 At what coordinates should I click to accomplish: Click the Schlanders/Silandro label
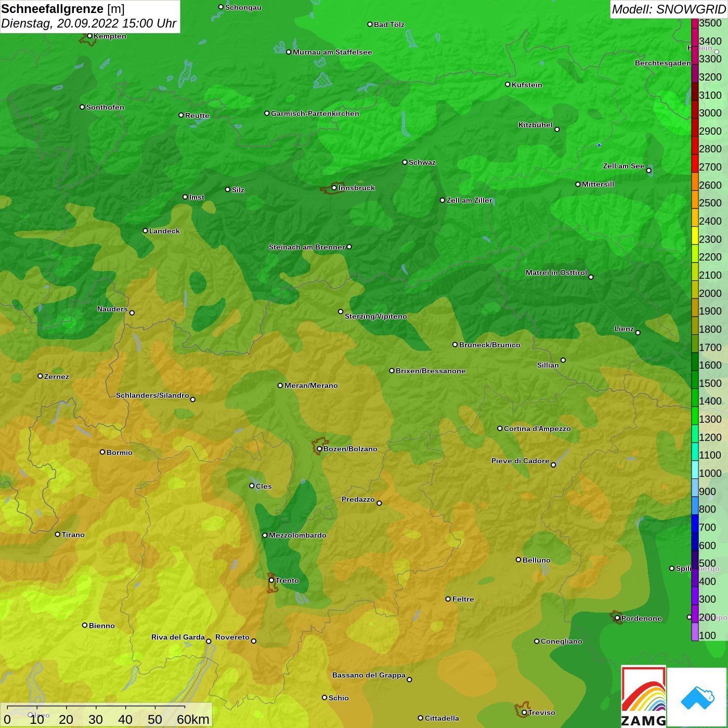tap(152, 395)
